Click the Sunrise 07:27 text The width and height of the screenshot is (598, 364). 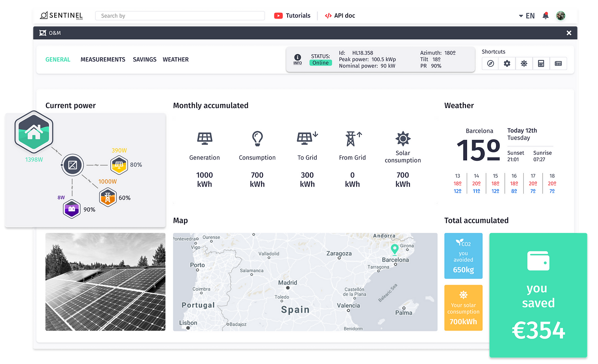click(x=543, y=156)
